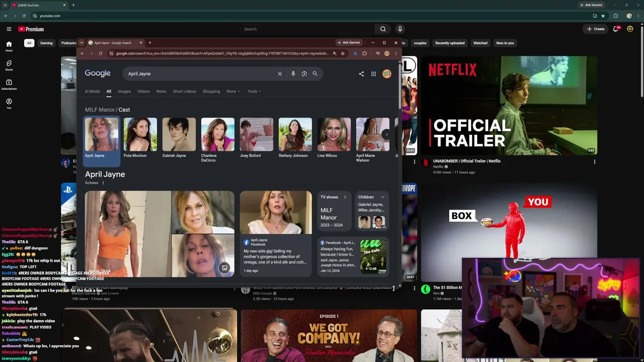
Task: Open more options next to Actress label
Action: tap(103, 183)
